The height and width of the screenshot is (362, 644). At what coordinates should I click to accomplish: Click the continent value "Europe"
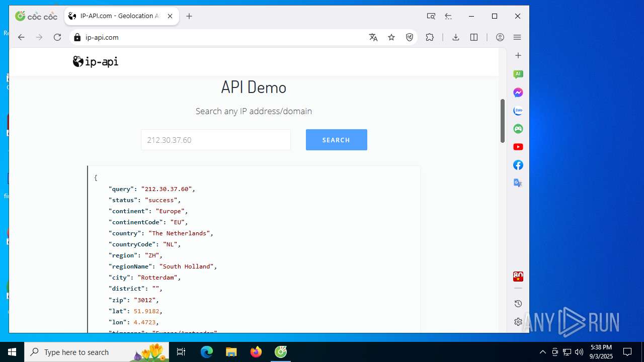pyautogui.click(x=170, y=211)
